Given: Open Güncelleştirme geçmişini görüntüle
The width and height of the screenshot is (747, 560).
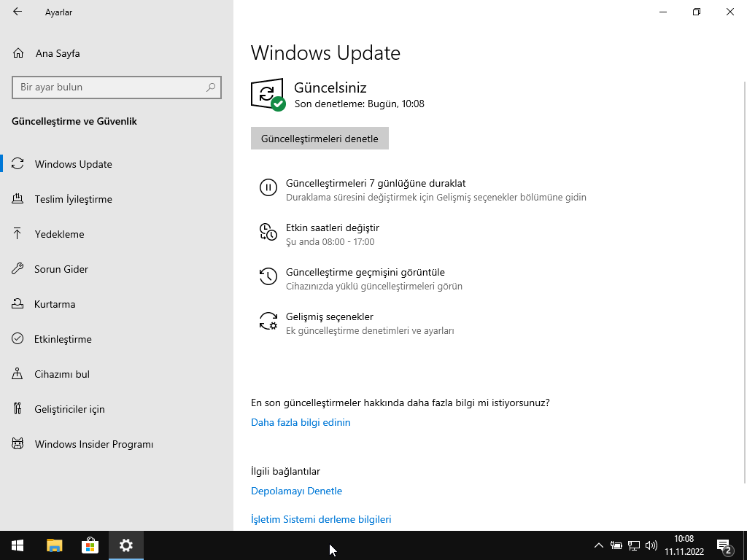Looking at the screenshot, I should point(365,273).
